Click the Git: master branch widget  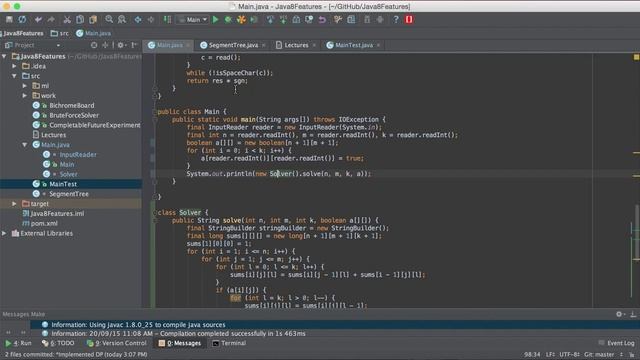(x=599, y=354)
